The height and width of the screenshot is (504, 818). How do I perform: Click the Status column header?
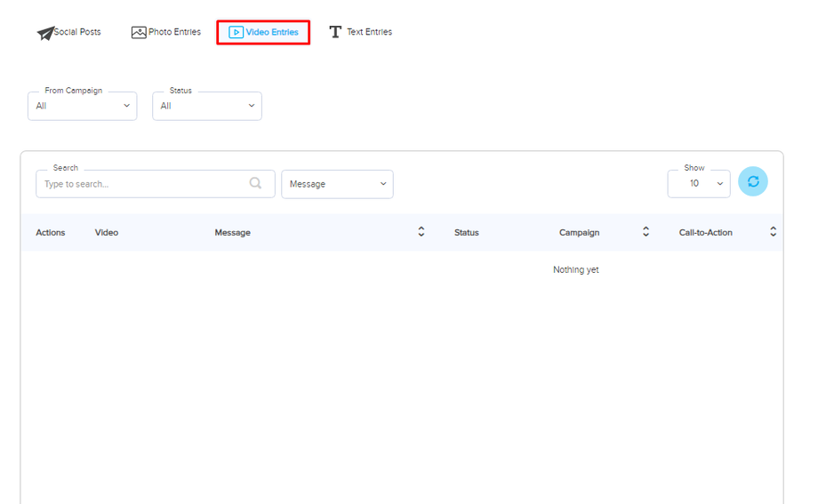pos(466,233)
